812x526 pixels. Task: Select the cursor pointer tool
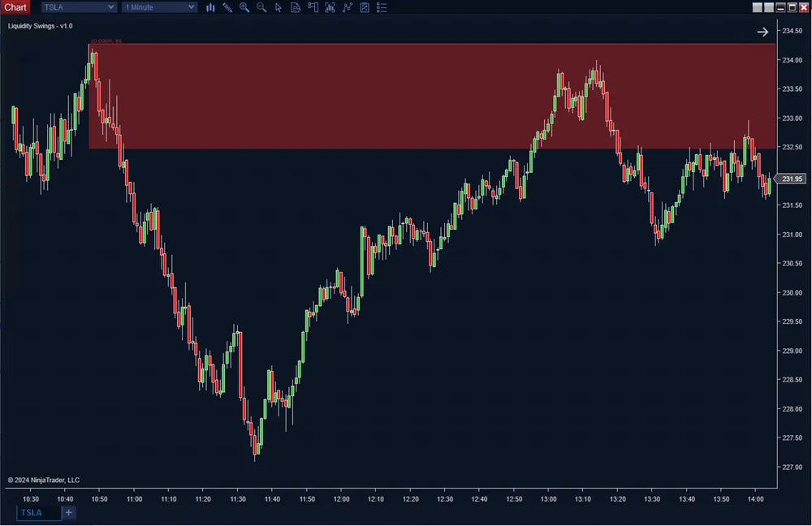[x=278, y=7]
